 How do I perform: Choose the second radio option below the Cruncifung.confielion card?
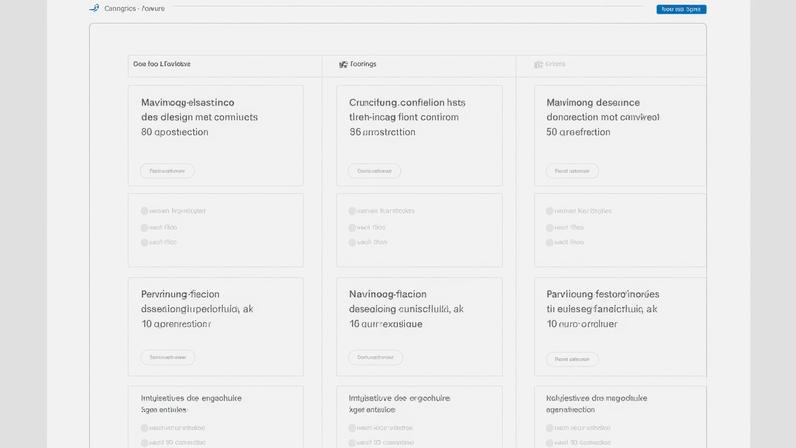pos(352,227)
